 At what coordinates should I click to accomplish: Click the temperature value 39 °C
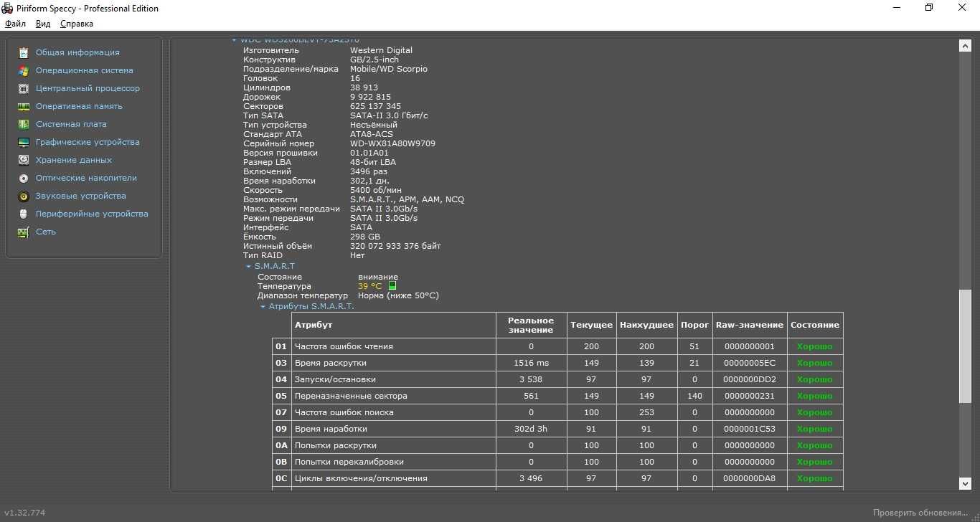pos(370,286)
